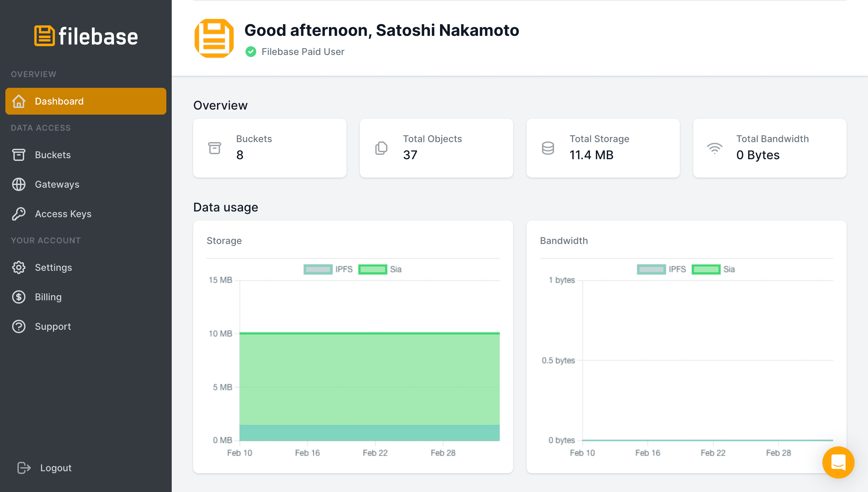Click the Buckets archive icon in sidebar
This screenshot has height=492, width=868.
(19, 155)
